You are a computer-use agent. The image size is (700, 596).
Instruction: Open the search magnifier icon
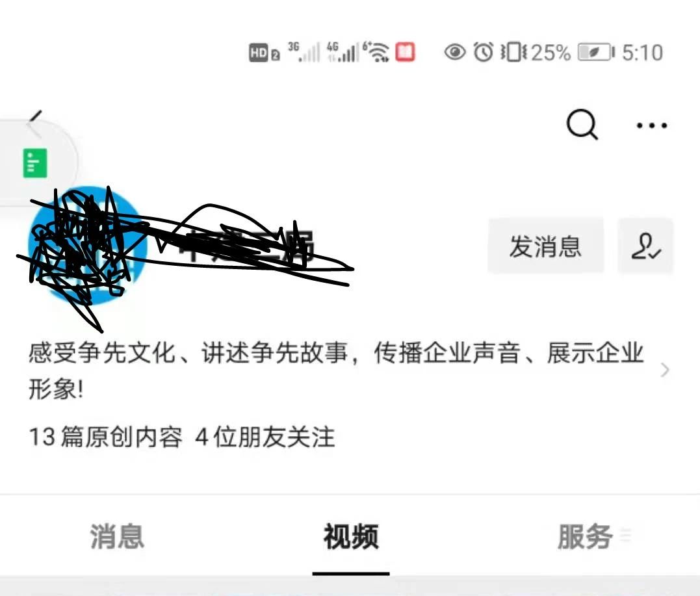pyautogui.click(x=582, y=125)
